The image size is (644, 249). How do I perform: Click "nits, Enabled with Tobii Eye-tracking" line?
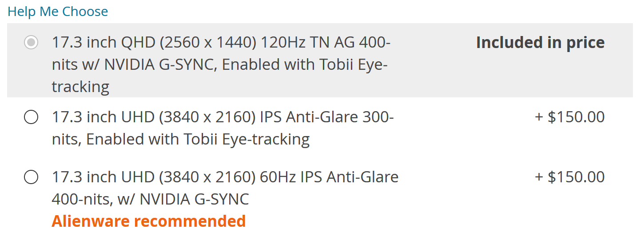click(180, 139)
